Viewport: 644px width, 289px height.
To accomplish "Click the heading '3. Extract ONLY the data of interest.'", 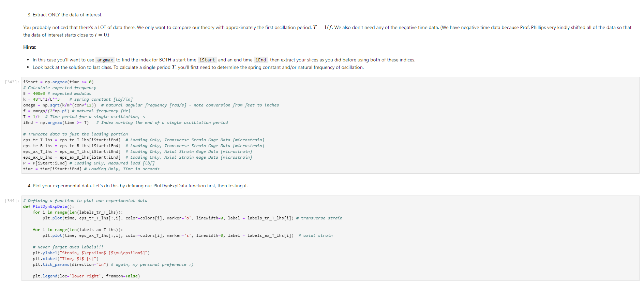I will [x=65, y=15].
